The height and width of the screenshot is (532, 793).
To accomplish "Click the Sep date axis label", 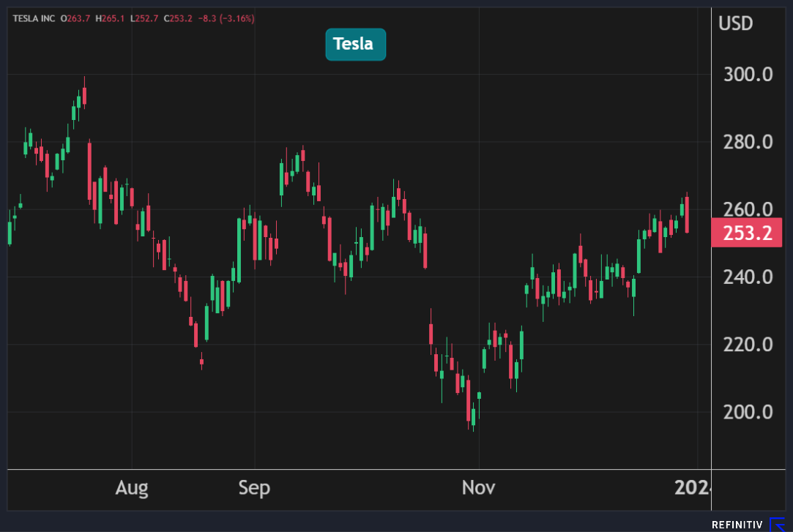I will pyautogui.click(x=254, y=488).
